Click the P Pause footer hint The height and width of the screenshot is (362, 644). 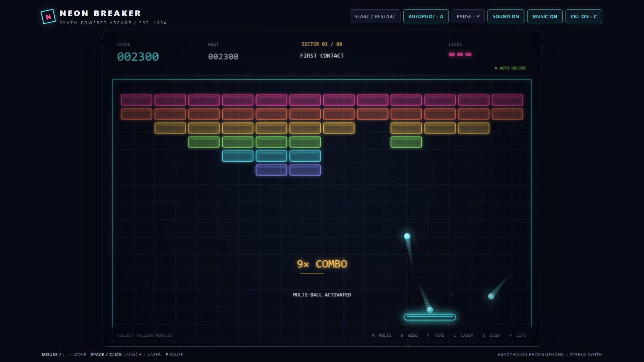pyautogui.click(x=174, y=355)
